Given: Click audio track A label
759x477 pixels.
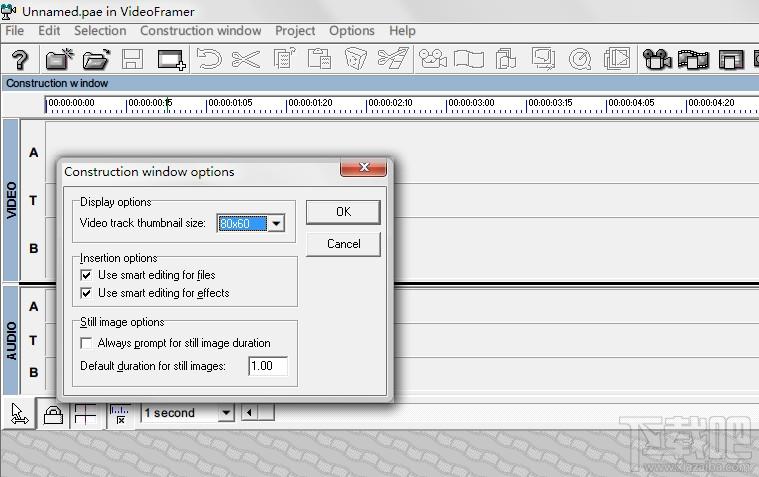Looking at the screenshot, I should tap(33, 307).
